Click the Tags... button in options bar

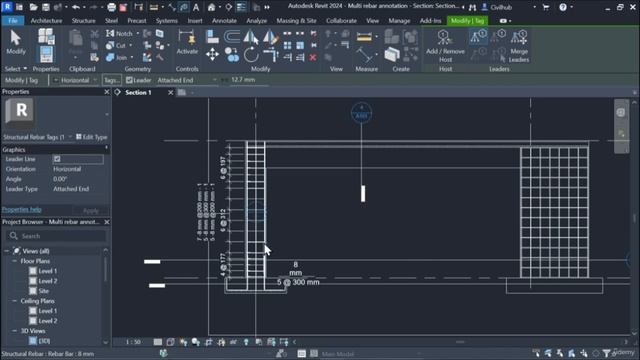[x=111, y=80]
